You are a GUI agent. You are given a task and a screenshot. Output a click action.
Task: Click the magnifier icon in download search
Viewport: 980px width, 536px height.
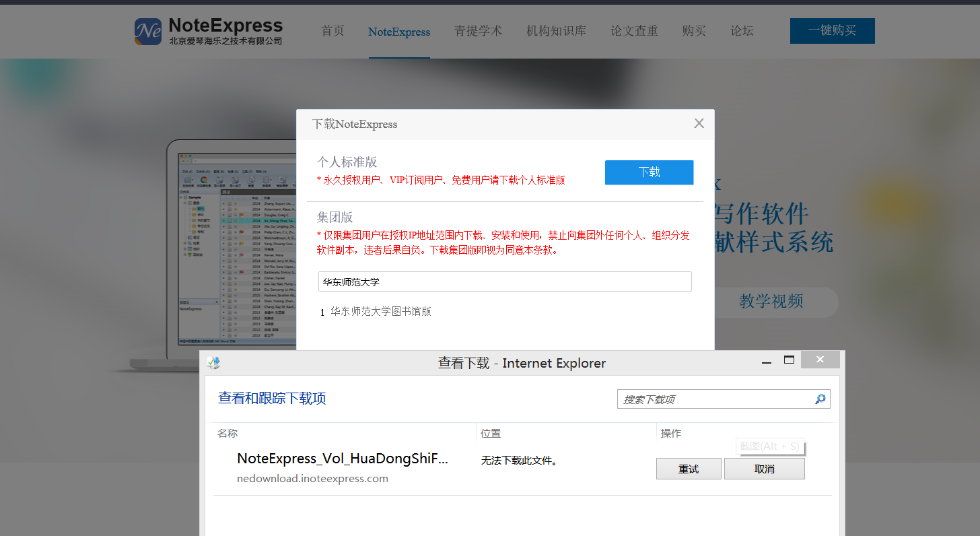pyautogui.click(x=820, y=399)
